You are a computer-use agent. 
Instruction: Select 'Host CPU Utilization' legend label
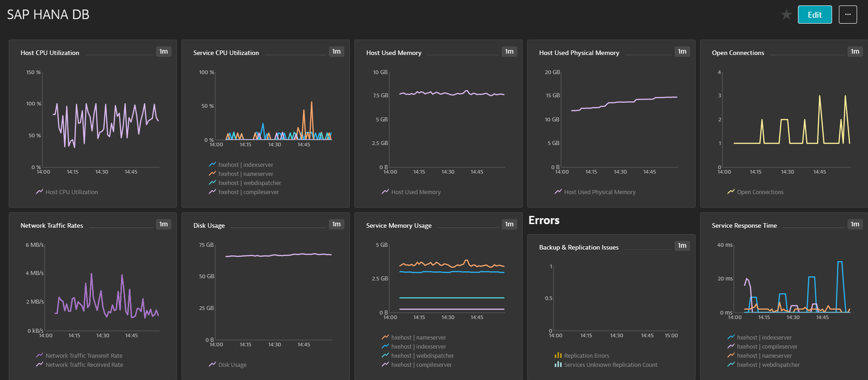click(71, 192)
